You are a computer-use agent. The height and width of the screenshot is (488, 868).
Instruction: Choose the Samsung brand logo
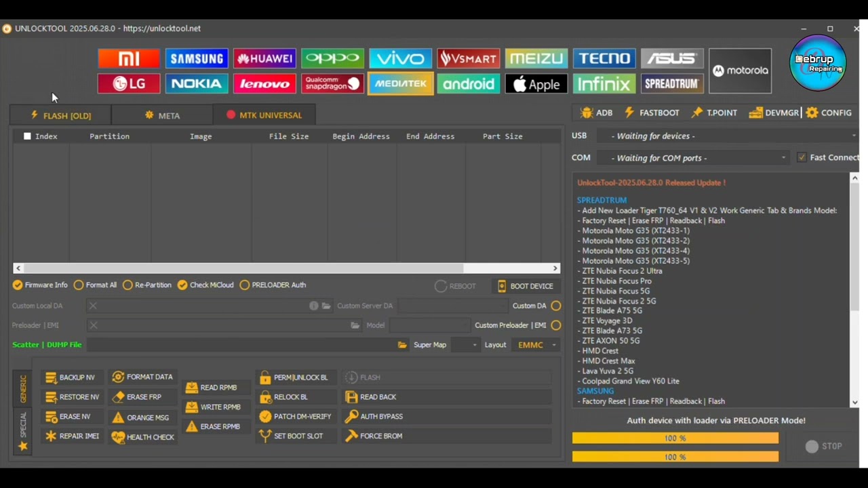tap(197, 58)
